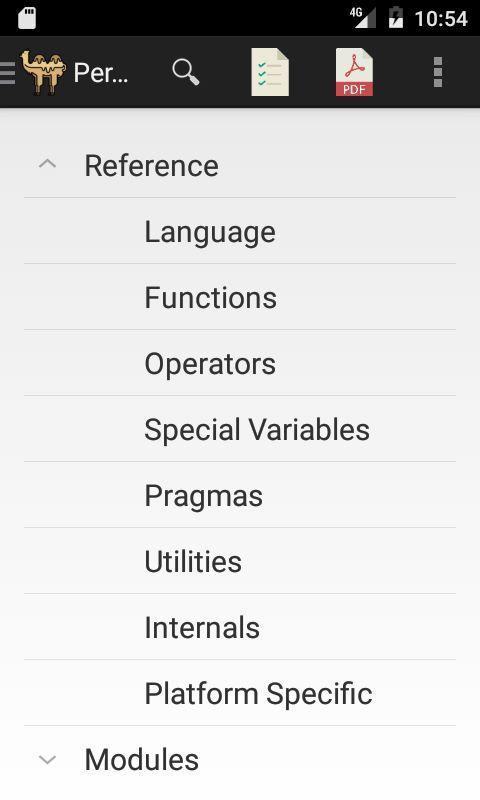The width and height of the screenshot is (480, 800).
Task: Open the Internals entry
Action: tap(240, 627)
